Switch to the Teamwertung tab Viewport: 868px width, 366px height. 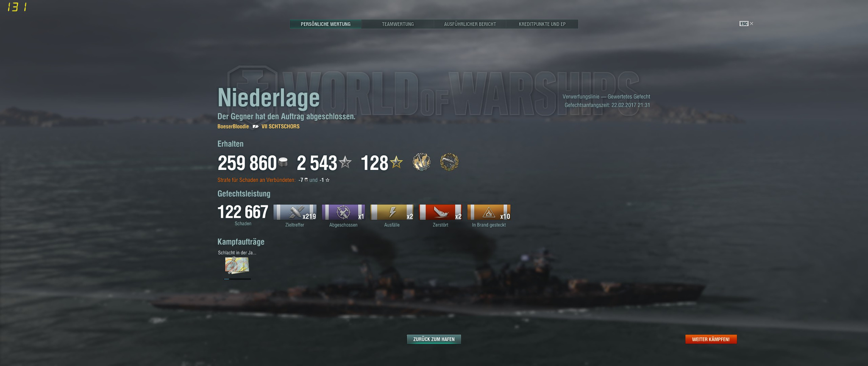[398, 24]
